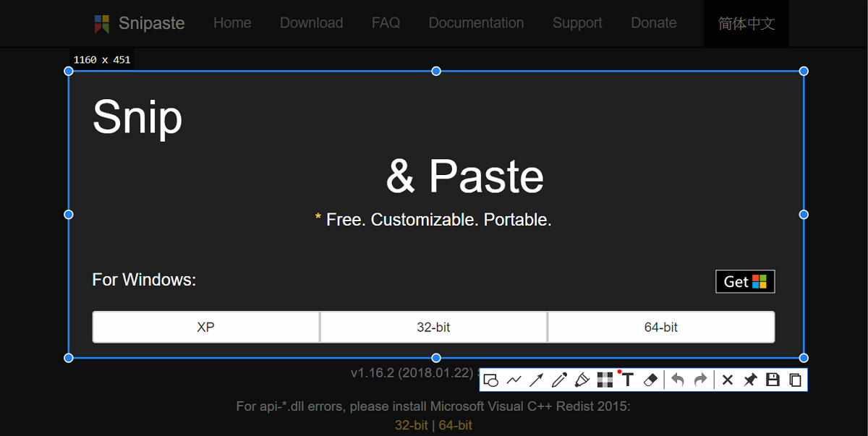Open the 32-bit Visual C++ Redist link

click(411, 425)
